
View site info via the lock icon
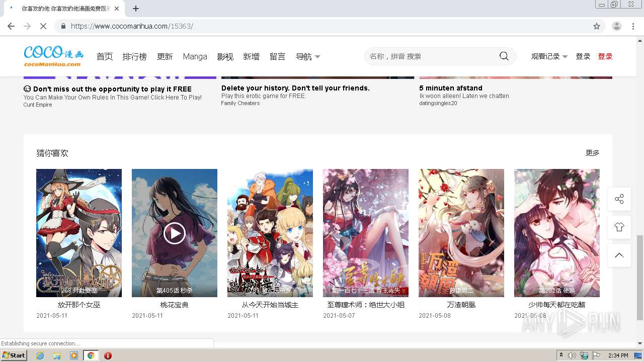pos(63,26)
